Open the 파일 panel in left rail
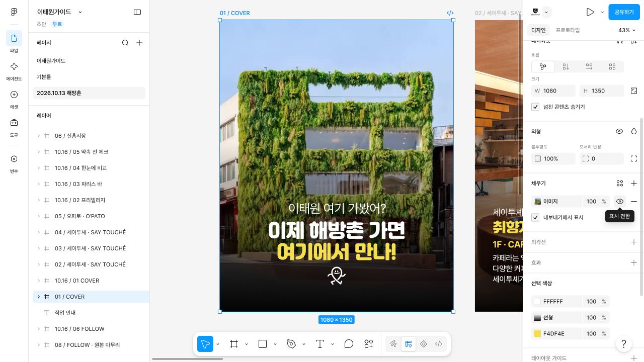 pyautogui.click(x=14, y=42)
